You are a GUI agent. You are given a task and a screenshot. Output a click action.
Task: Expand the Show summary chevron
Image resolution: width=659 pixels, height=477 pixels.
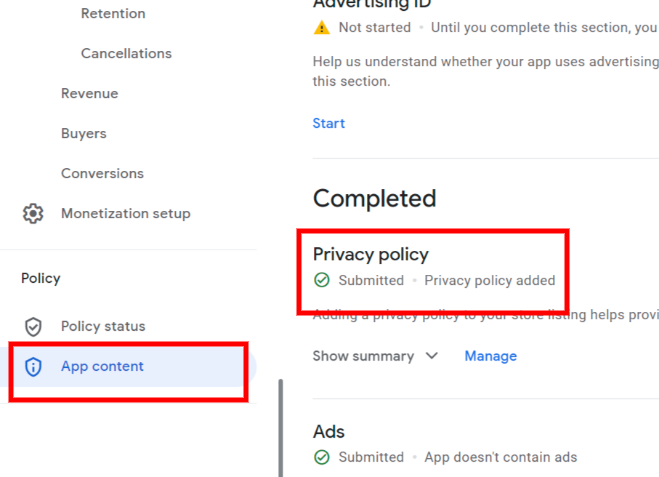point(432,356)
